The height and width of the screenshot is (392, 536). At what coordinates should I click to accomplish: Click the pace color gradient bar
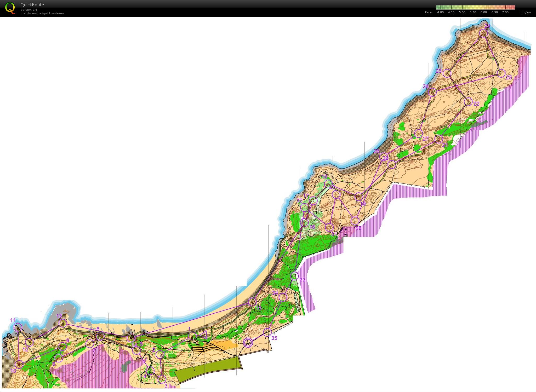[x=475, y=7]
